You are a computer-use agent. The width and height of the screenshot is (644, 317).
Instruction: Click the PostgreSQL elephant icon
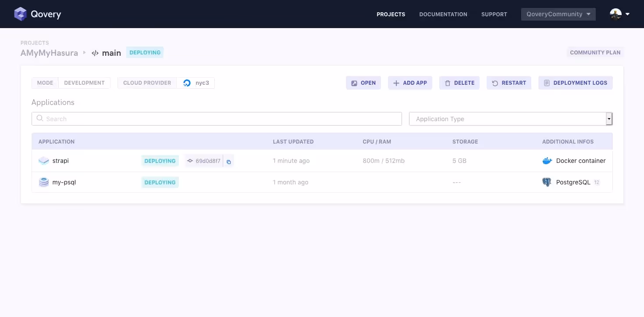(547, 182)
